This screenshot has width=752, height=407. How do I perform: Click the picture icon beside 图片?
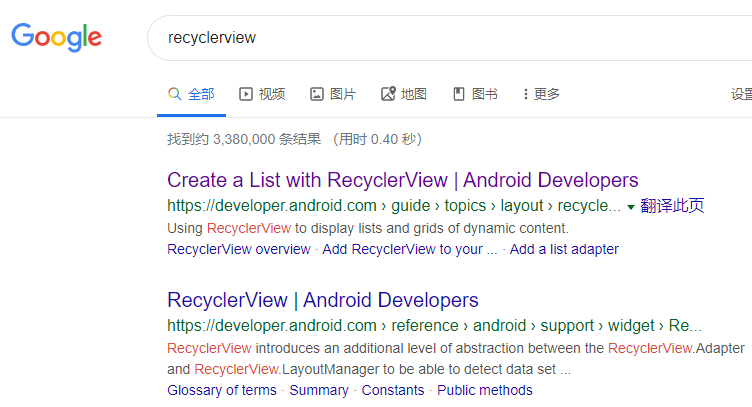[317, 94]
